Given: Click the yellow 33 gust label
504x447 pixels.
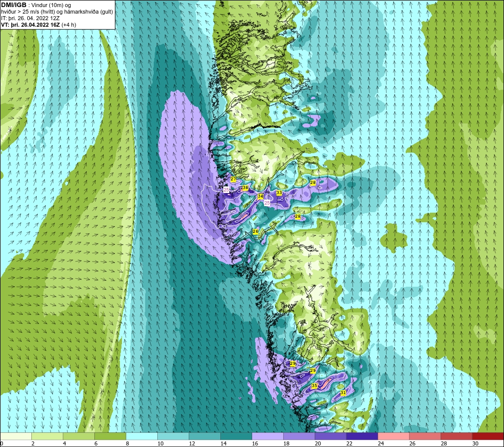Looking at the screenshot, I should point(279,193).
